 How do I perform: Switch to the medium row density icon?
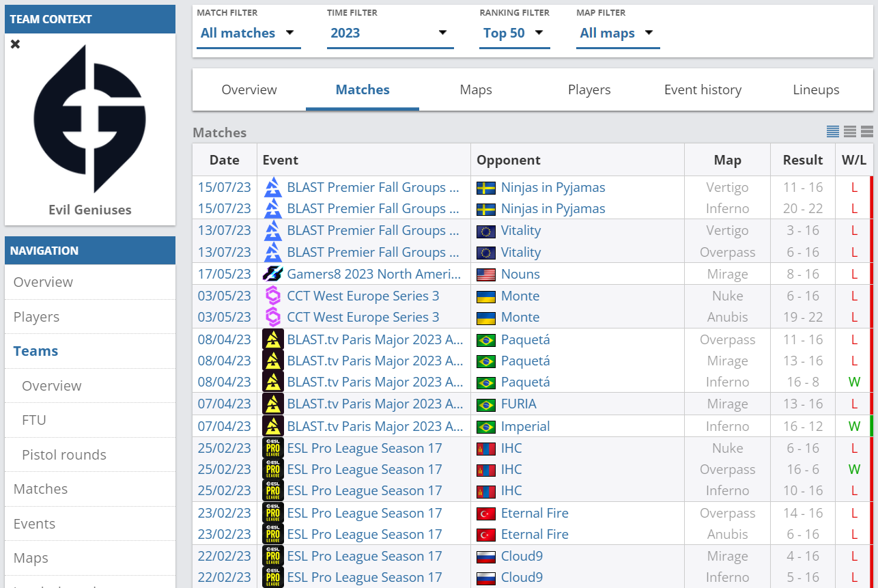[850, 131]
